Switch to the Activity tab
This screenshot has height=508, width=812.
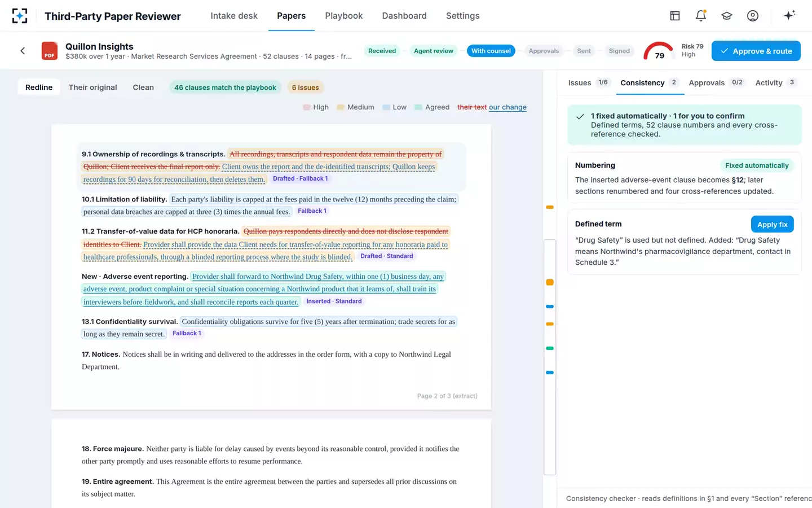point(775,82)
